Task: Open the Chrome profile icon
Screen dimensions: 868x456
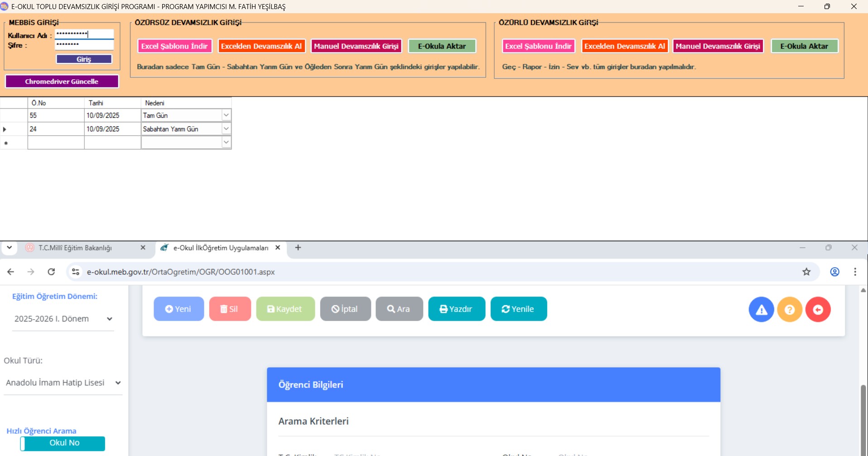Action: 834,272
